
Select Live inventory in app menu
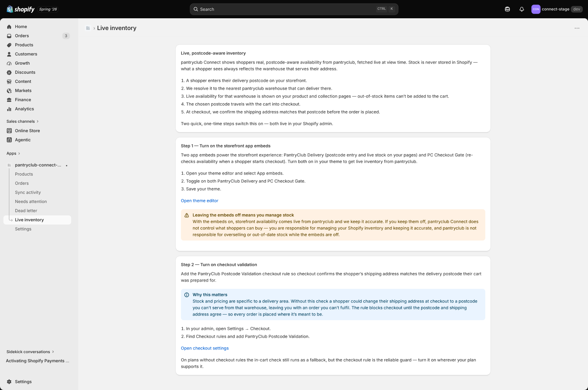[x=37, y=220]
